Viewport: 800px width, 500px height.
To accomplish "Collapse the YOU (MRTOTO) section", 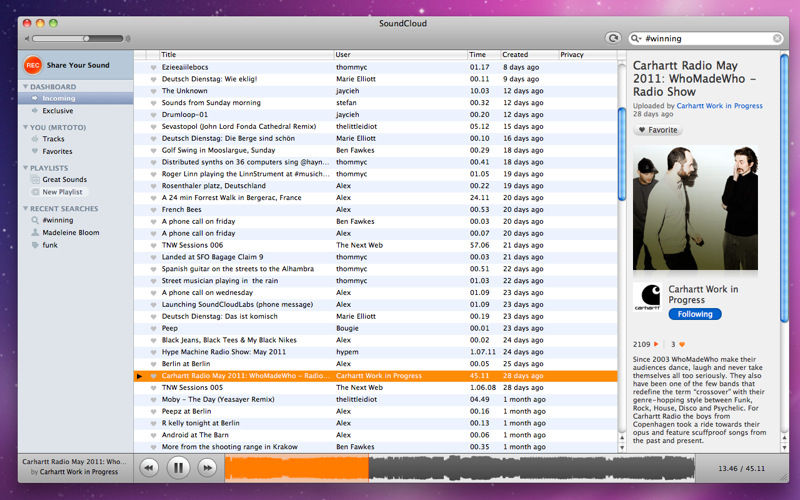I will [x=26, y=127].
